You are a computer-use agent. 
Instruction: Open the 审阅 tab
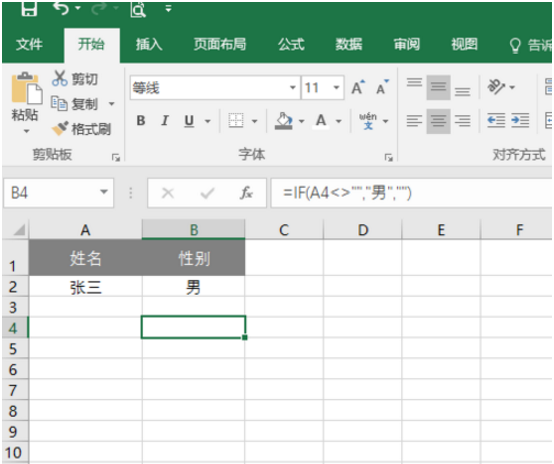click(x=407, y=45)
